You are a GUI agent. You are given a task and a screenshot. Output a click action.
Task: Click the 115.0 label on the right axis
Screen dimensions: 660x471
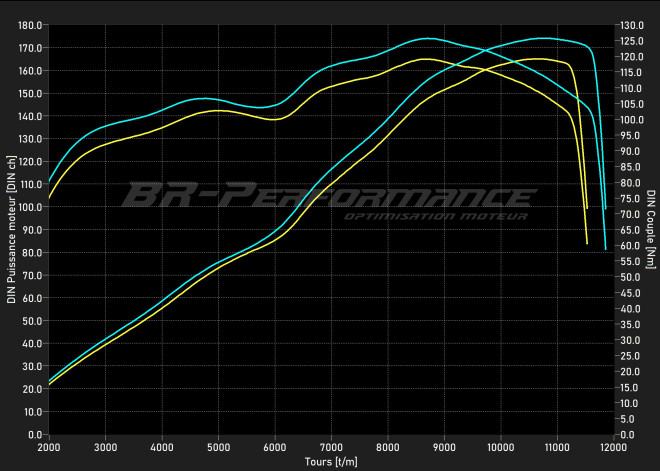pos(632,72)
